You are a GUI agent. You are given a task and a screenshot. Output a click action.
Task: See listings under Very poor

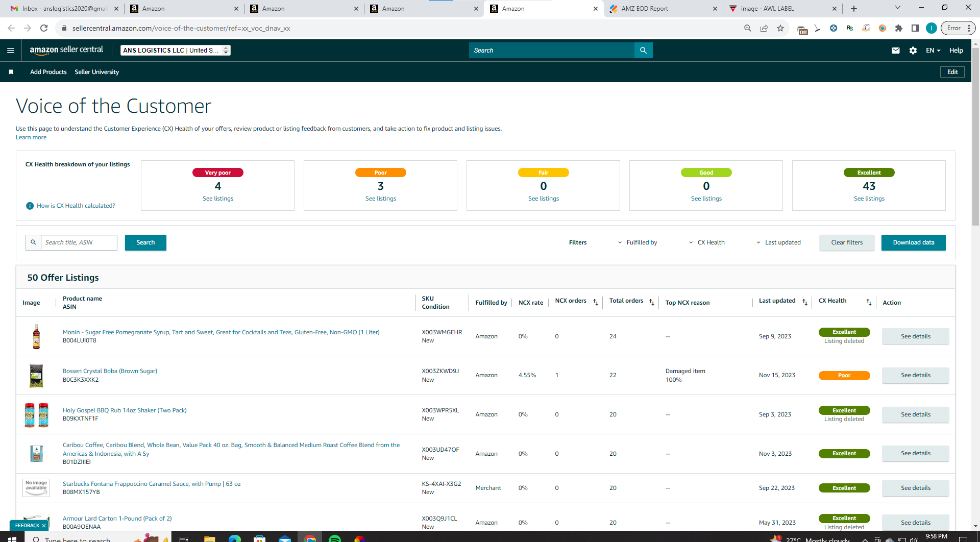point(218,199)
